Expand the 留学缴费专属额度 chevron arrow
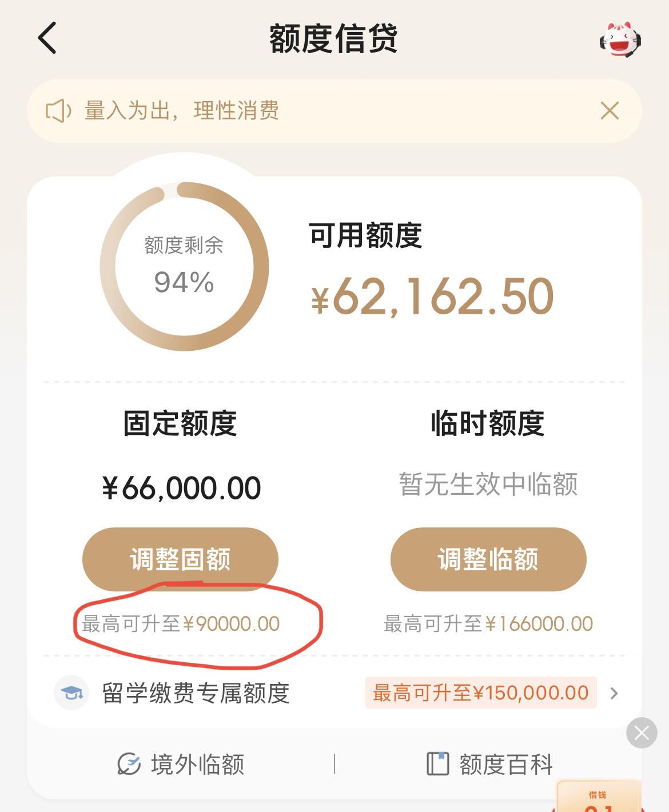The image size is (669, 812). pos(614,693)
